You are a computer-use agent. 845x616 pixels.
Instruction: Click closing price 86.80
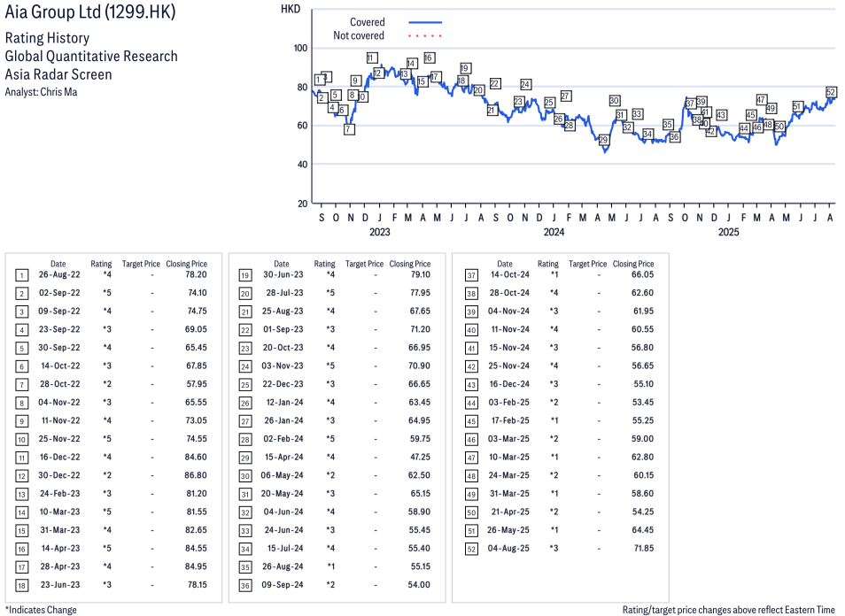(x=196, y=475)
